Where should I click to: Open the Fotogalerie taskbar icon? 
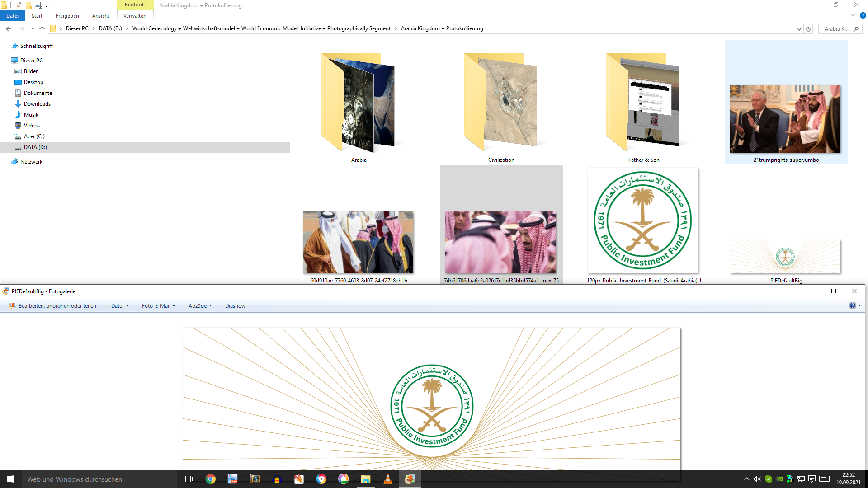pos(410,479)
